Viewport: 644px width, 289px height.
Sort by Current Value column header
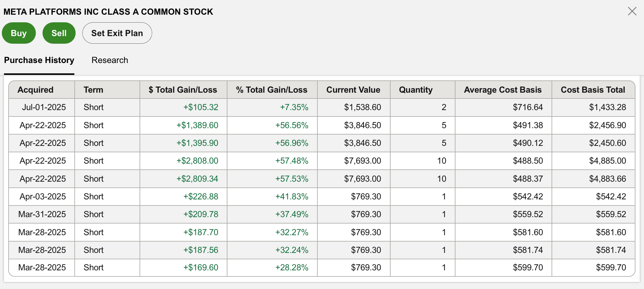click(353, 90)
